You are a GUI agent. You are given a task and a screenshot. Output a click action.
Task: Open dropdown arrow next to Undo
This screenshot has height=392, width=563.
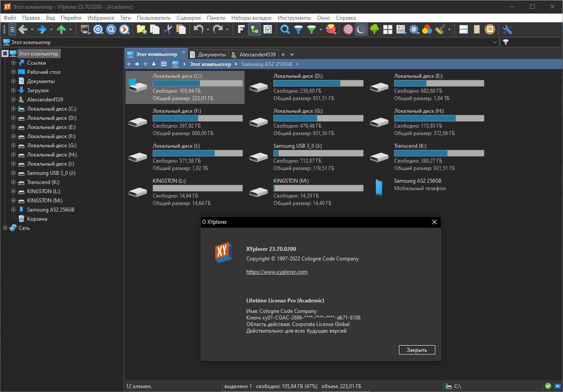click(x=207, y=30)
